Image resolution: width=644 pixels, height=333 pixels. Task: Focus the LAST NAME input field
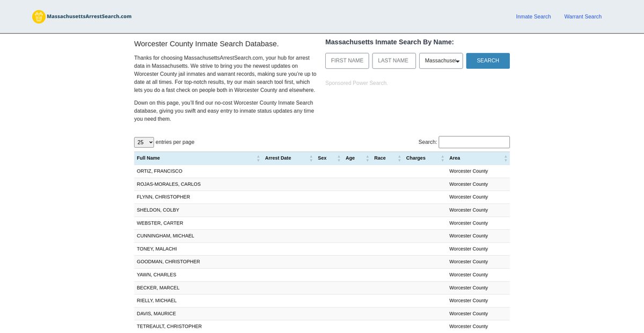[393, 61]
